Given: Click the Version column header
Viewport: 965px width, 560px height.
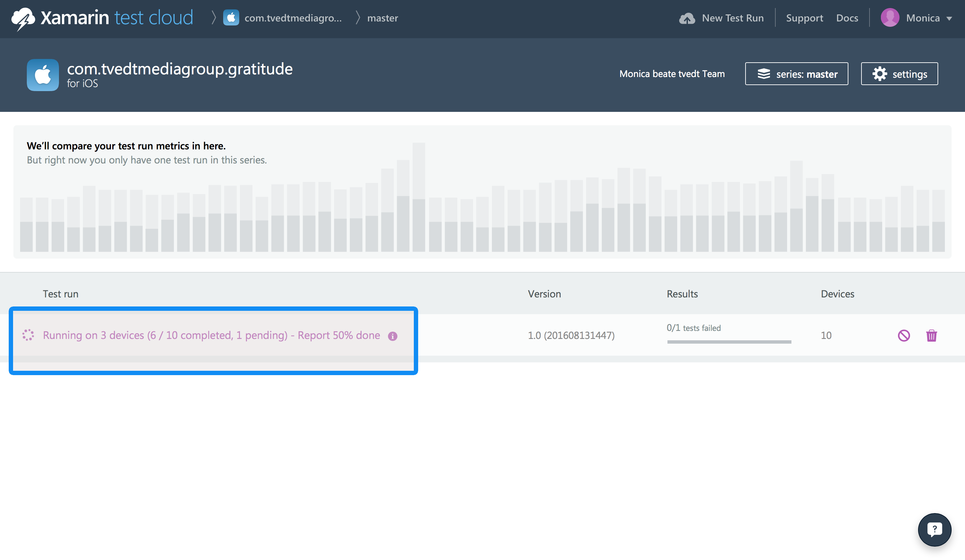Looking at the screenshot, I should (x=544, y=294).
